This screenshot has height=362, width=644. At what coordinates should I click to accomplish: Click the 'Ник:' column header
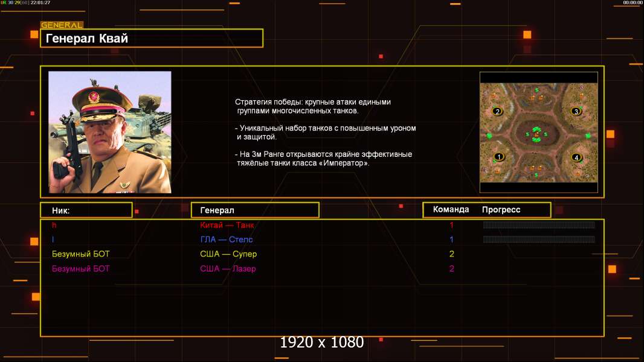86,211
